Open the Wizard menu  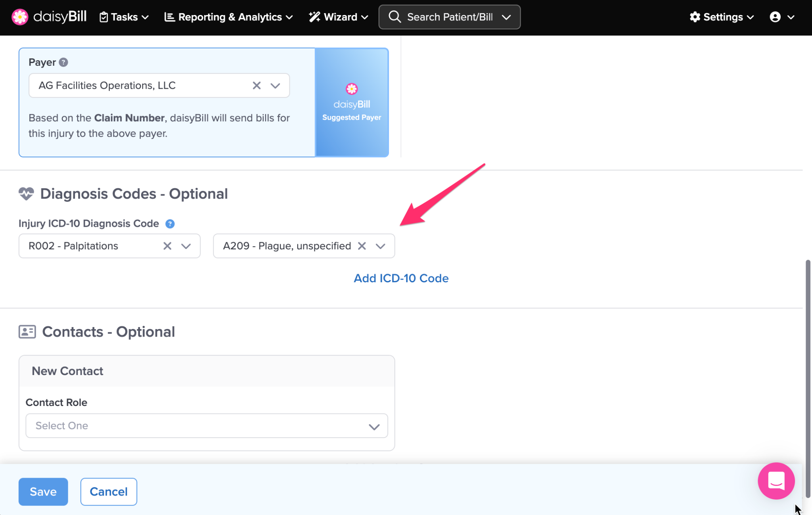click(339, 17)
